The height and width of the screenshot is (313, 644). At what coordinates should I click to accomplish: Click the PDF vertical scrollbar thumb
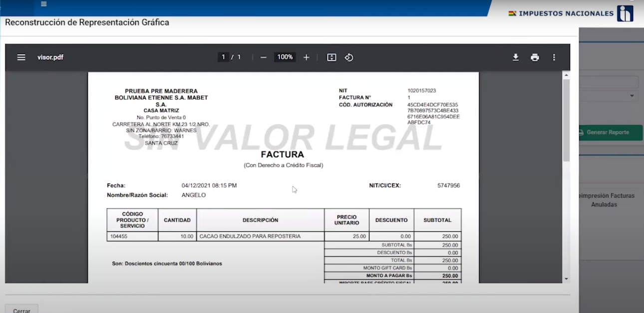pyautogui.click(x=566, y=120)
